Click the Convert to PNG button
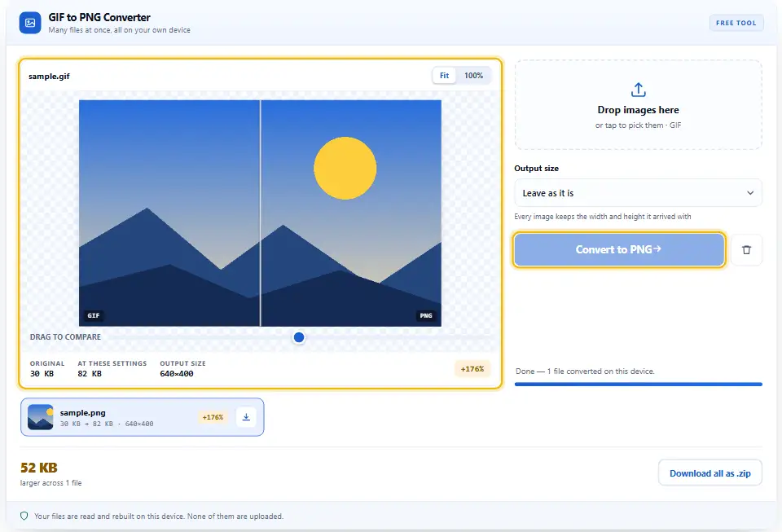Image resolution: width=782 pixels, height=532 pixels. 618,249
